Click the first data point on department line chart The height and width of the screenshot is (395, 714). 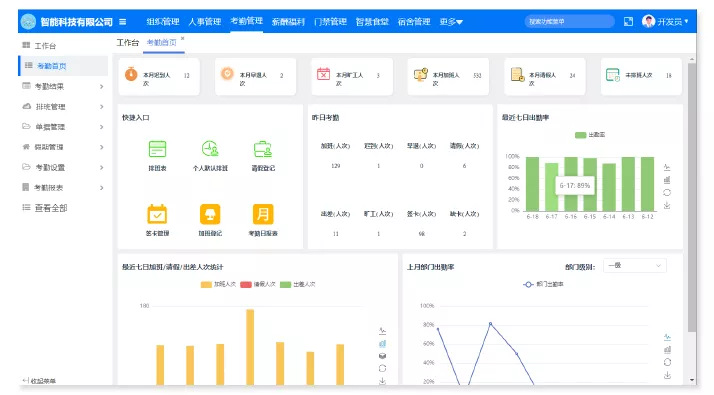pos(438,329)
